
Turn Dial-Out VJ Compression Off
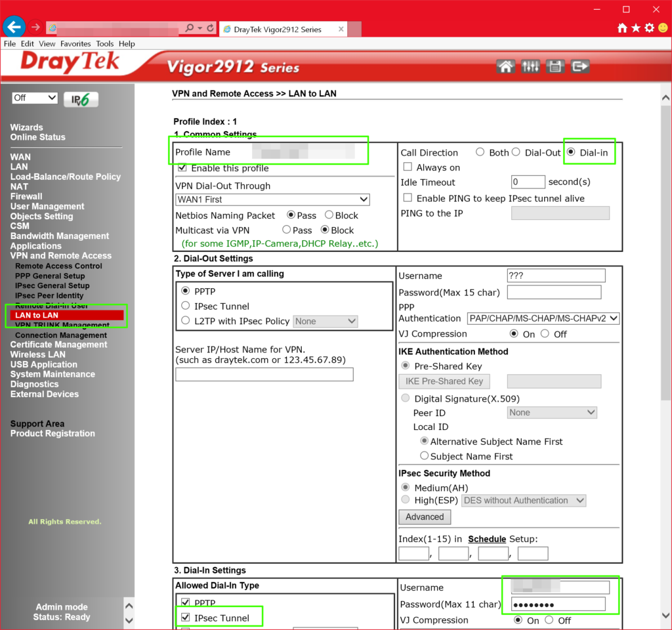pyautogui.click(x=545, y=333)
